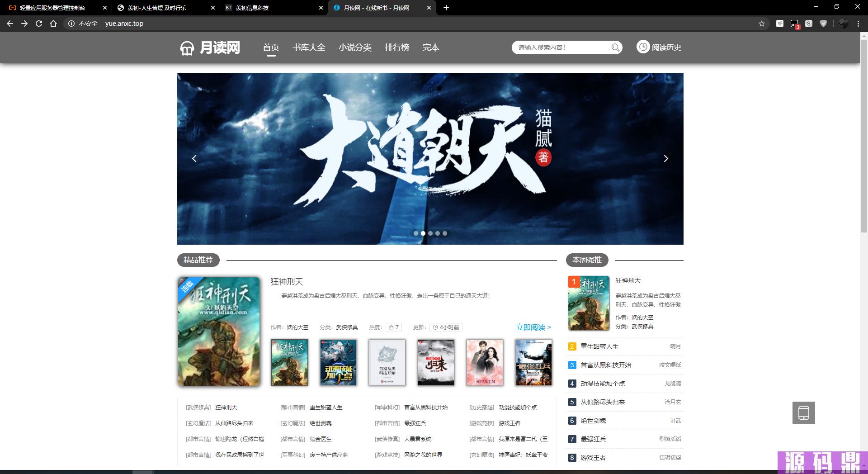The height and width of the screenshot is (474, 868).
Task: Click the search magnifier icon
Action: (x=615, y=47)
